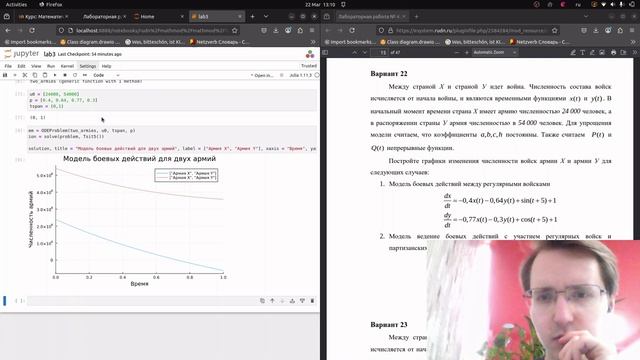
Task: Reload the PDF page in right Firefox window
Action: pyautogui.click(x=352, y=30)
